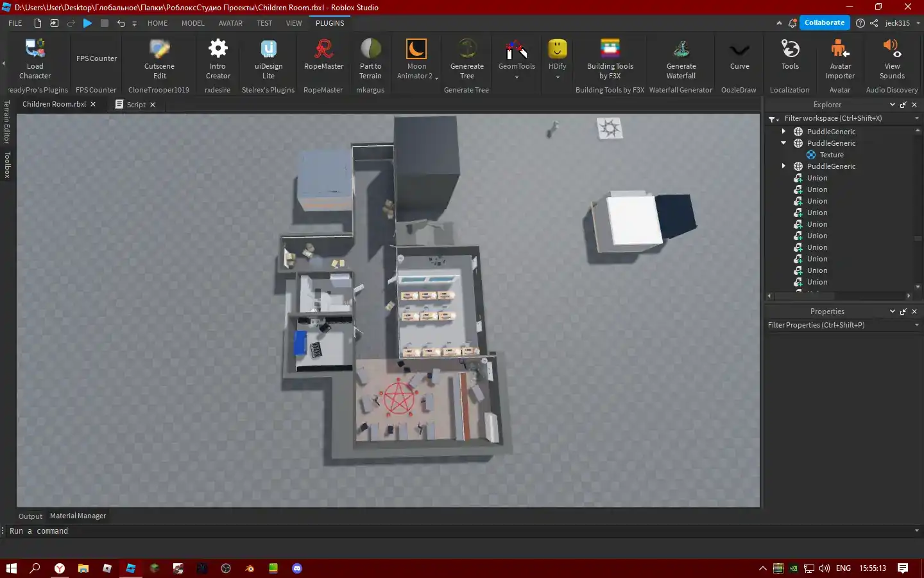Open the Terrain Editor side panel
Viewport: 924px width, 578px height.
pos(8,122)
